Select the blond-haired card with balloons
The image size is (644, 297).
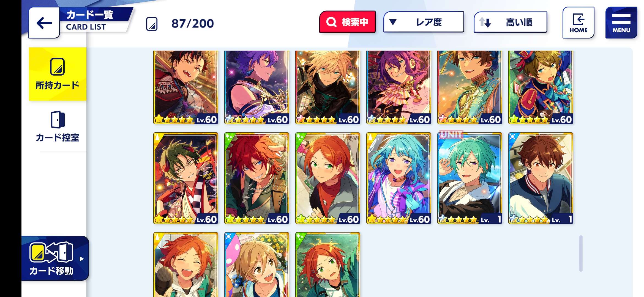[x=257, y=265]
